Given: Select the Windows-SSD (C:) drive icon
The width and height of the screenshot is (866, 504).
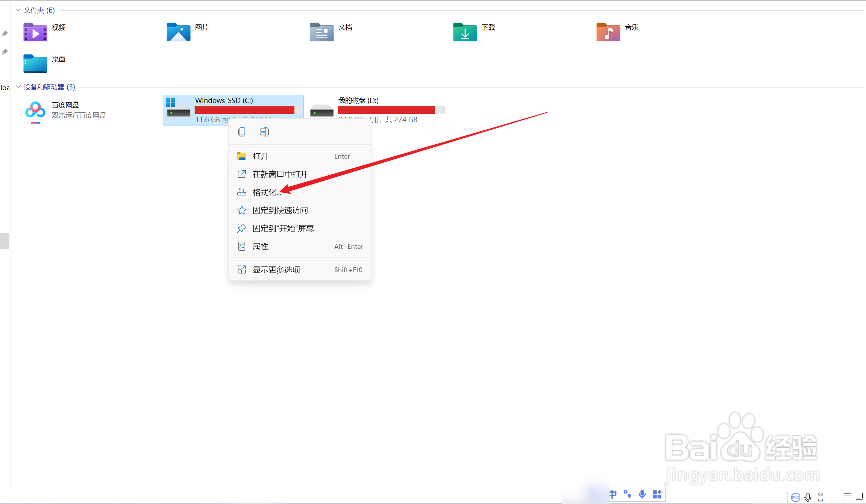Looking at the screenshot, I should click(178, 107).
